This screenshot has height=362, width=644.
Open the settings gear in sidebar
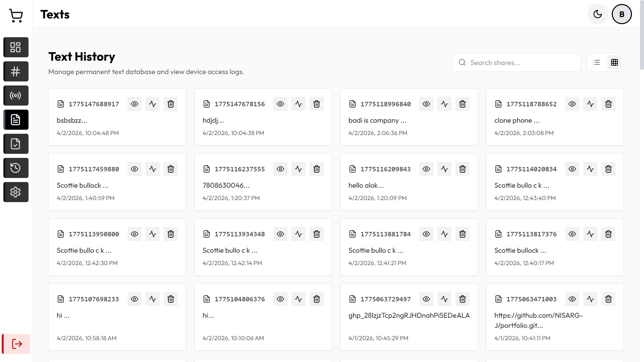coord(16,192)
